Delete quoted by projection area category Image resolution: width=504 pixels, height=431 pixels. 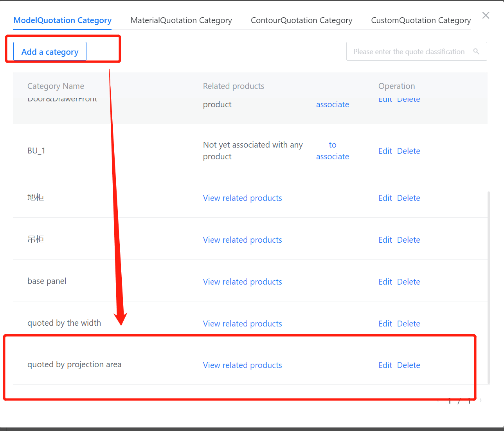[409, 365]
